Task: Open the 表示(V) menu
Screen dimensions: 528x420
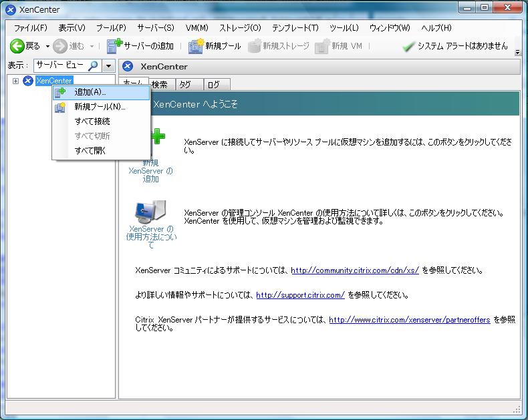Action: pos(72,27)
